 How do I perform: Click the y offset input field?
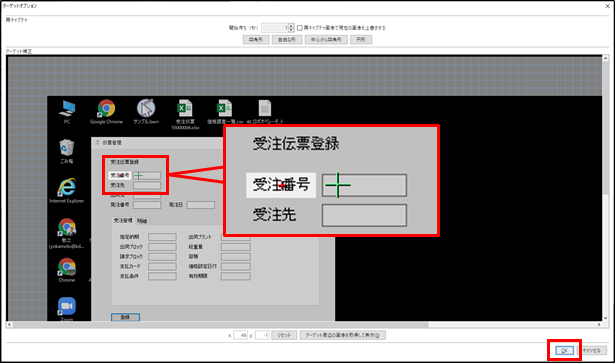(262, 335)
